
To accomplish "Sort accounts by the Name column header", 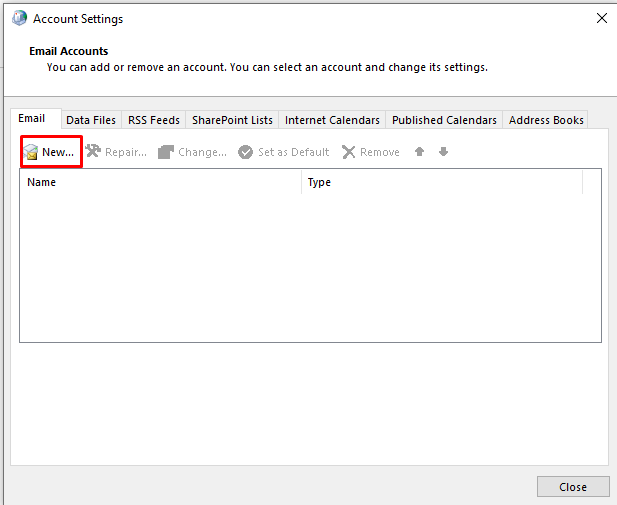I will (x=160, y=182).
